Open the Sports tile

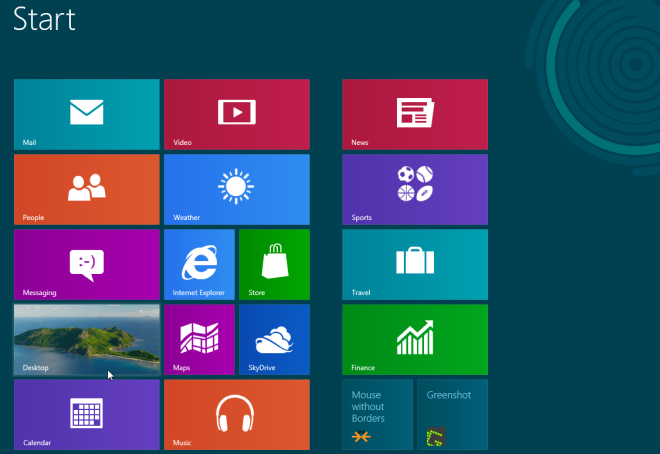coord(415,189)
